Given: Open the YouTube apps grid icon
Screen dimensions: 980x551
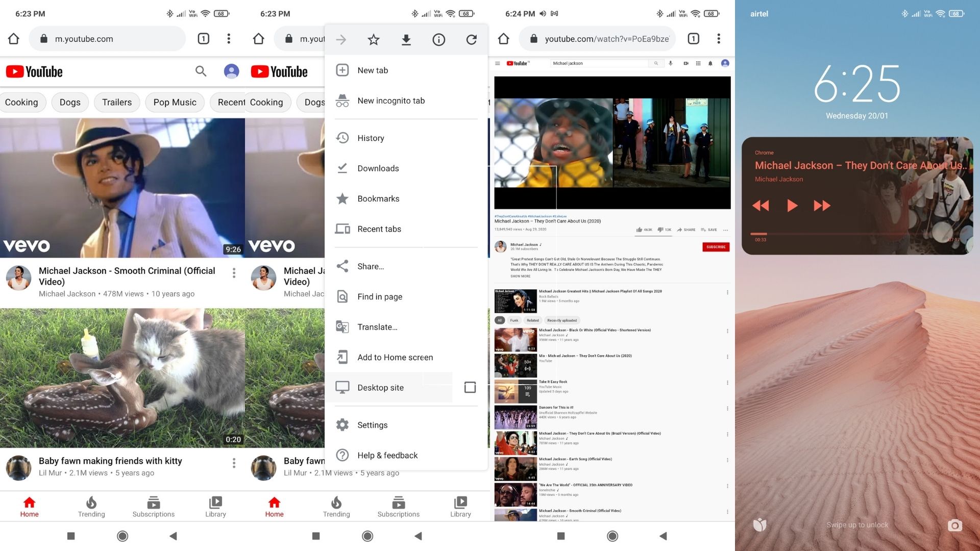Looking at the screenshot, I should click(698, 63).
